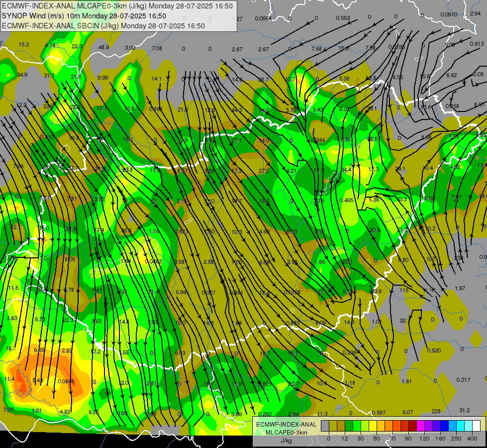487x448 pixels.
Task: Click the map value 0.613
Action: 477,44
